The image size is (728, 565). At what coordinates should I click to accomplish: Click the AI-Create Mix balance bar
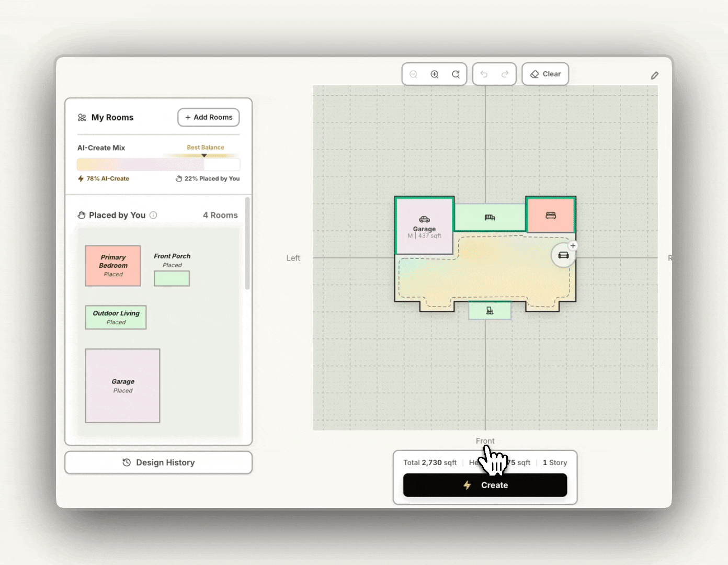[158, 164]
